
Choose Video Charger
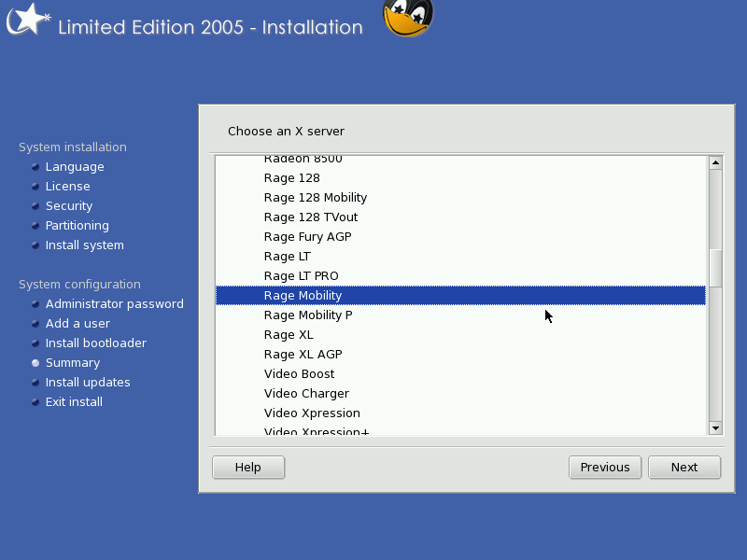tap(460, 393)
